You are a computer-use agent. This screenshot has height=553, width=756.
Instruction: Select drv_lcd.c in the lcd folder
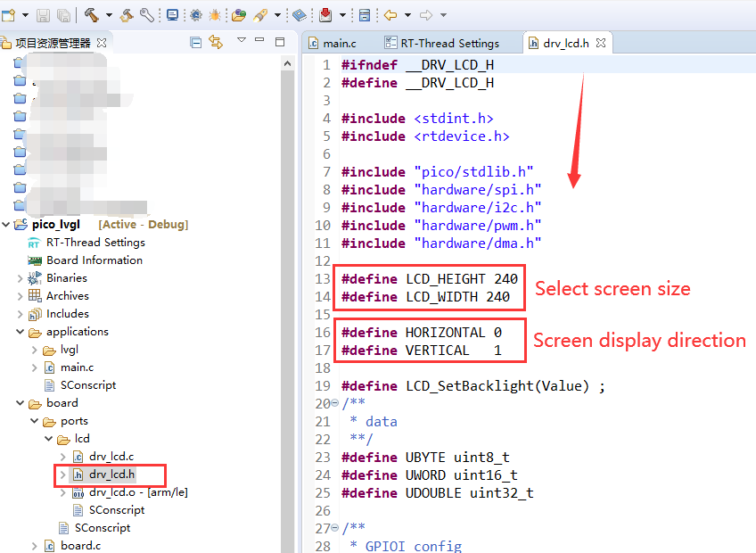click(111, 457)
